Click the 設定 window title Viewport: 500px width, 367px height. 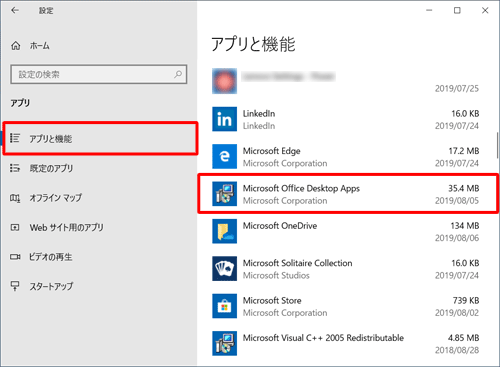(46, 11)
